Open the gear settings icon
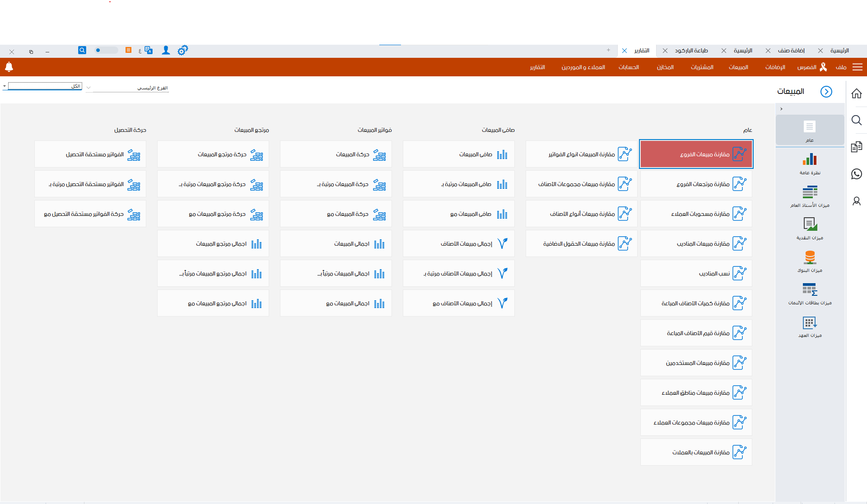Screen dimensions: 867x504 point(182,50)
